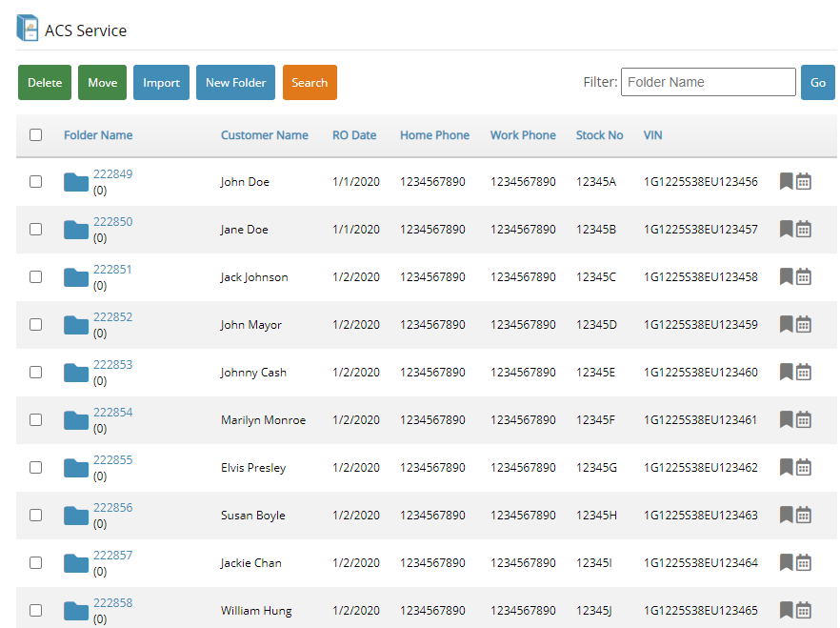Click the ACS Service cabinet icon
Viewport: 840px width, 628px height.
(x=28, y=29)
